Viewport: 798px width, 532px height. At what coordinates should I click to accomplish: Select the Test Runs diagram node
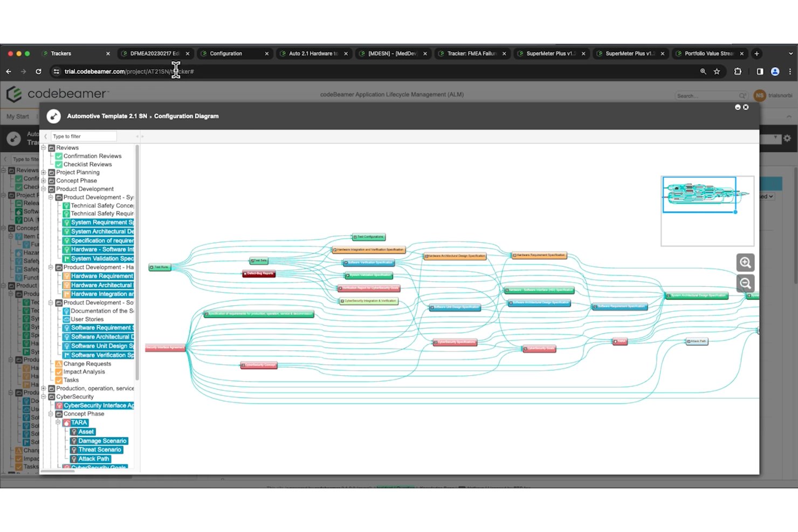(x=160, y=267)
